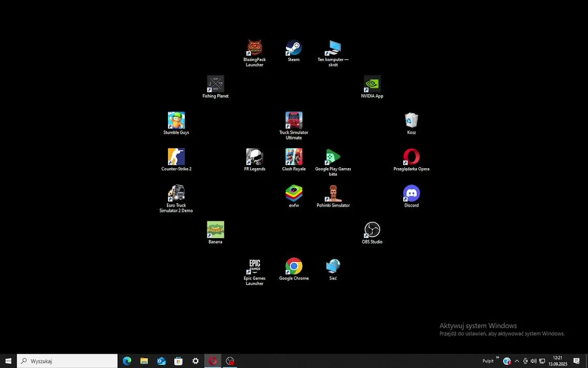Open Microsoft Edge from the taskbar
This screenshot has width=588, height=368.
click(x=127, y=361)
